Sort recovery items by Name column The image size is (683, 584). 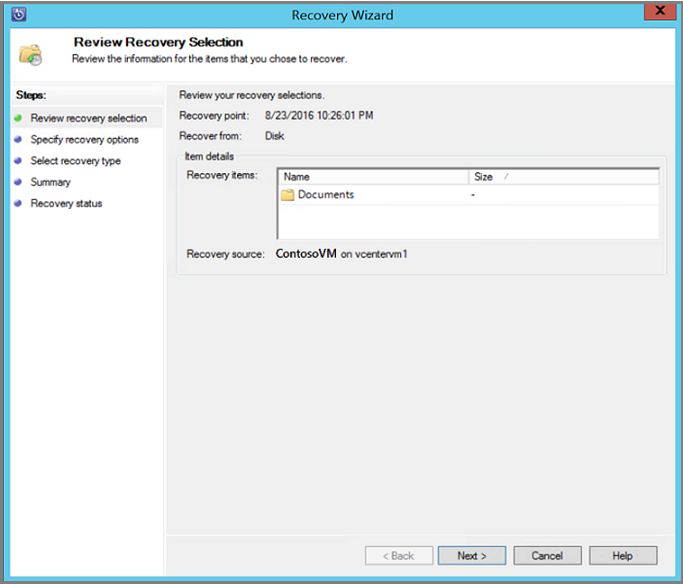373,177
